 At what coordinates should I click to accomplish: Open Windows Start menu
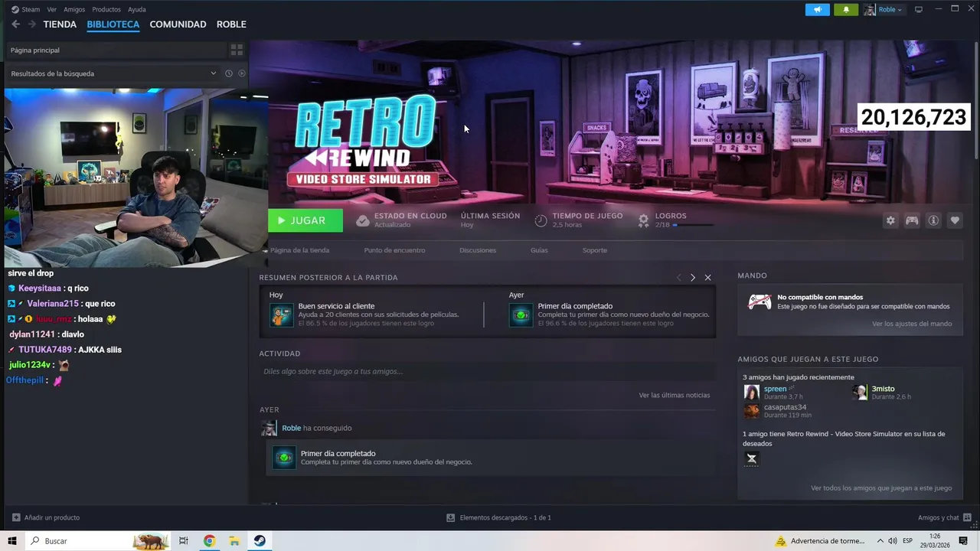(12, 541)
